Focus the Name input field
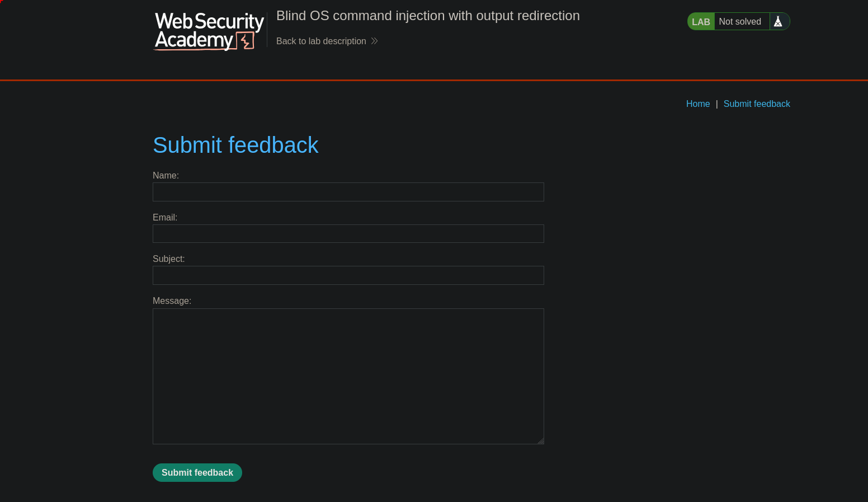 point(348,192)
